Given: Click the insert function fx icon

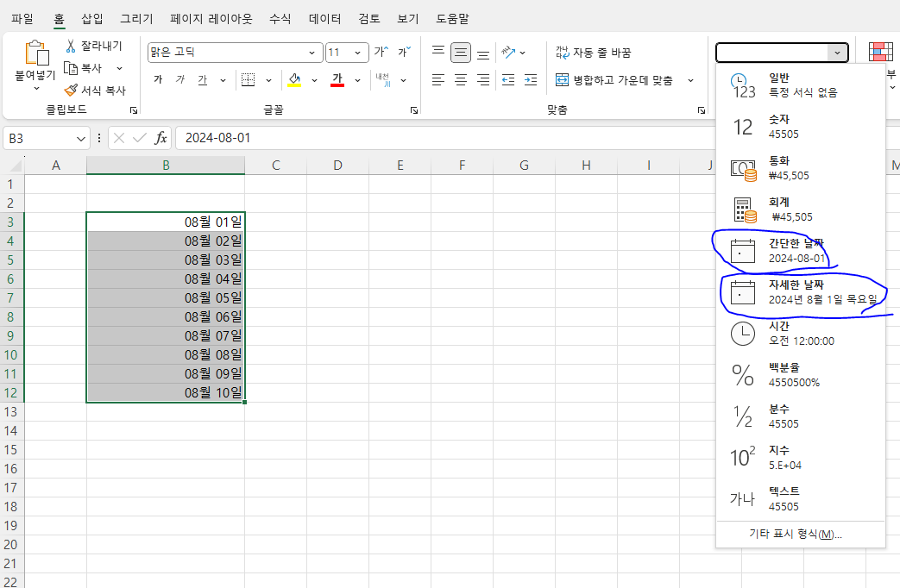Looking at the screenshot, I should [x=160, y=138].
